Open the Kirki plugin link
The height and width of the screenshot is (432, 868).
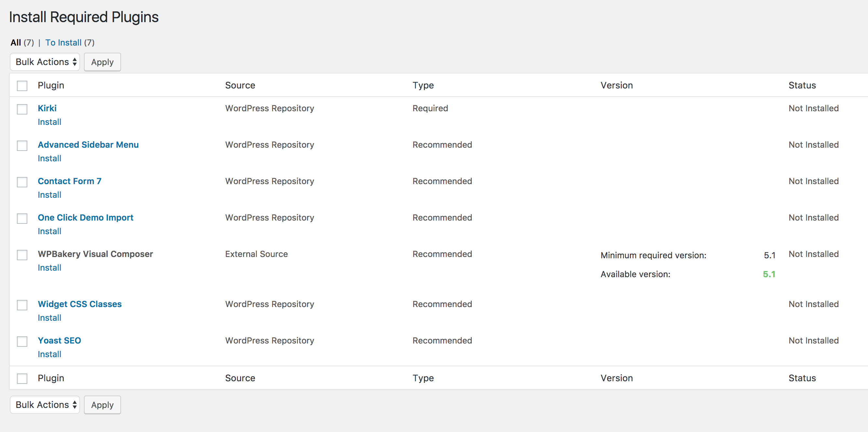point(47,108)
